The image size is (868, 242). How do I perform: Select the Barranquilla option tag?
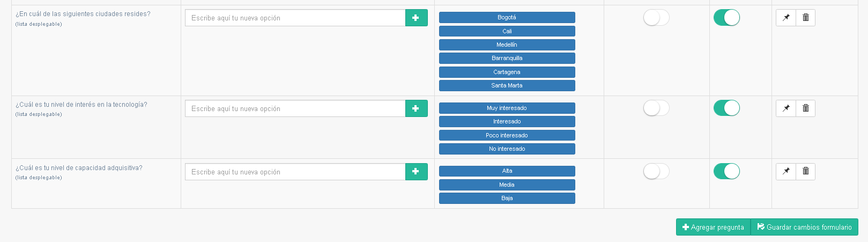point(507,58)
